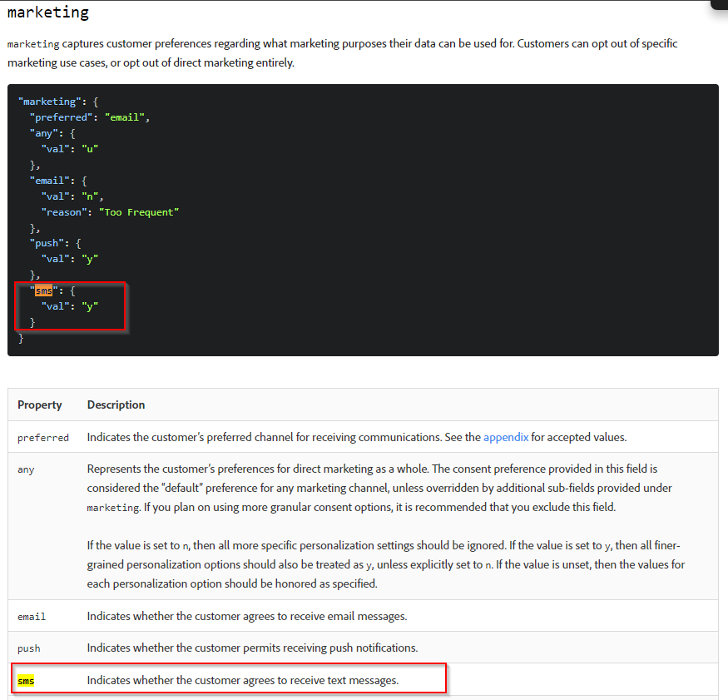Click the "push" property cell in table
The image size is (728, 700).
pos(29,648)
